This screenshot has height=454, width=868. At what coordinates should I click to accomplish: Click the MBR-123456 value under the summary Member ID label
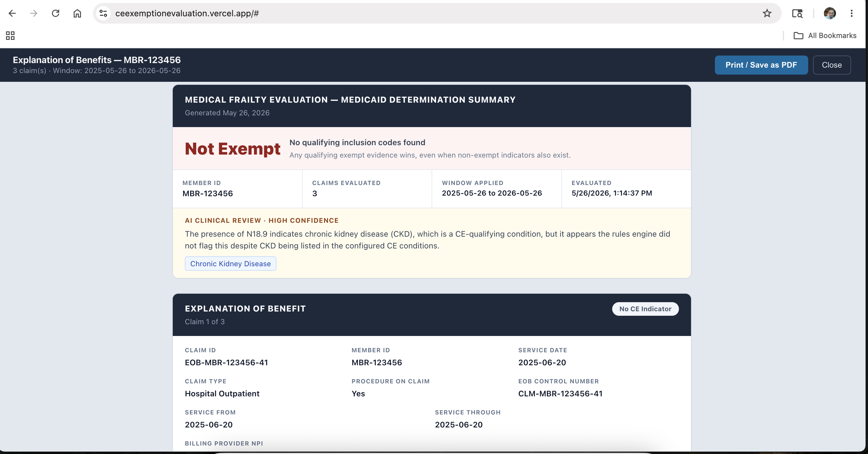207,194
